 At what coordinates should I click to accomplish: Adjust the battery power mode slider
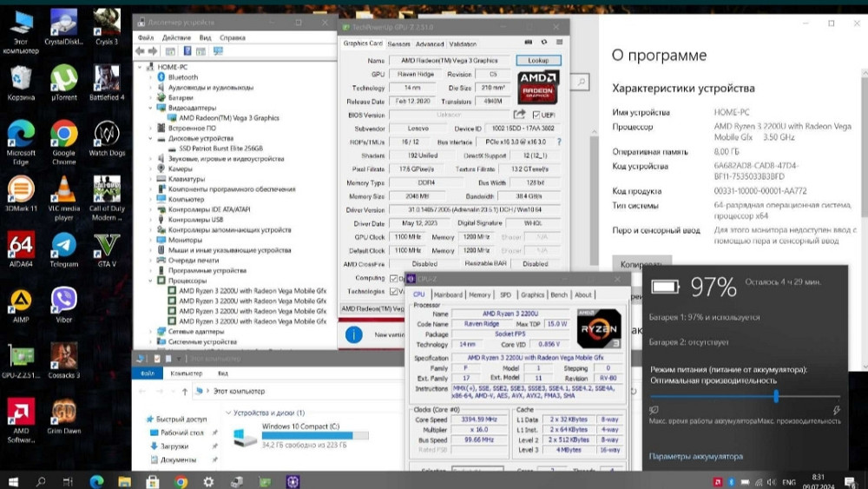[x=776, y=396]
